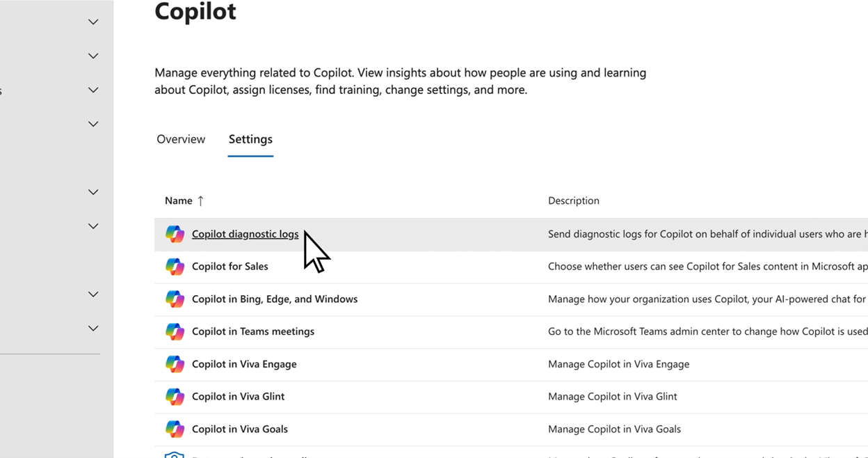Open the Copilot in Viva Goals setting
Image resolution: width=868 pixels, height=458 pixels.
point(240,429)
